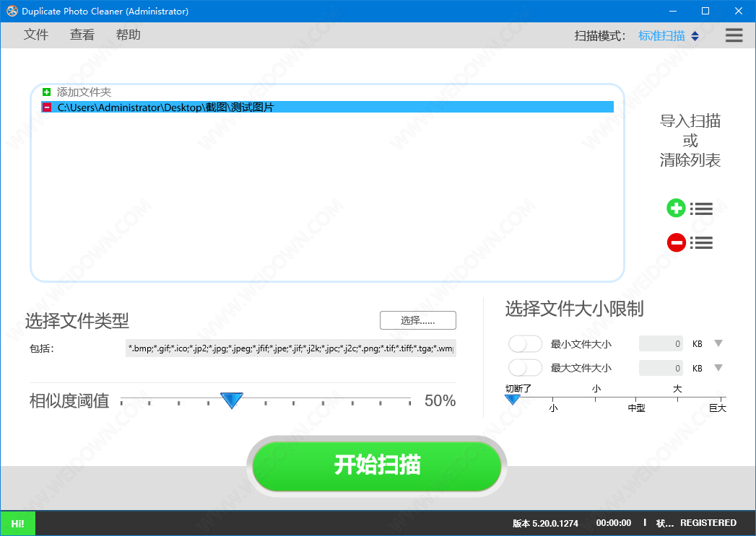Select the 测试图片 folder path row
The image size is (756, 536).
coord(327,107)
